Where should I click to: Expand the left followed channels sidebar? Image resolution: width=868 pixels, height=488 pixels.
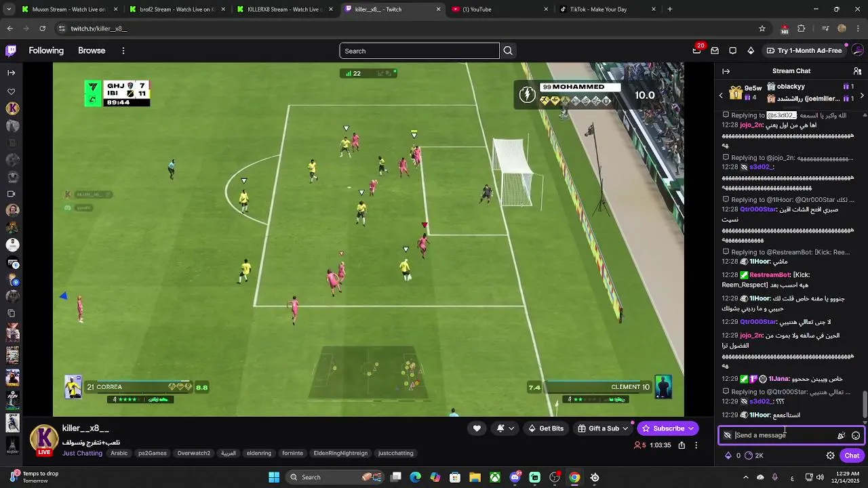11,73
